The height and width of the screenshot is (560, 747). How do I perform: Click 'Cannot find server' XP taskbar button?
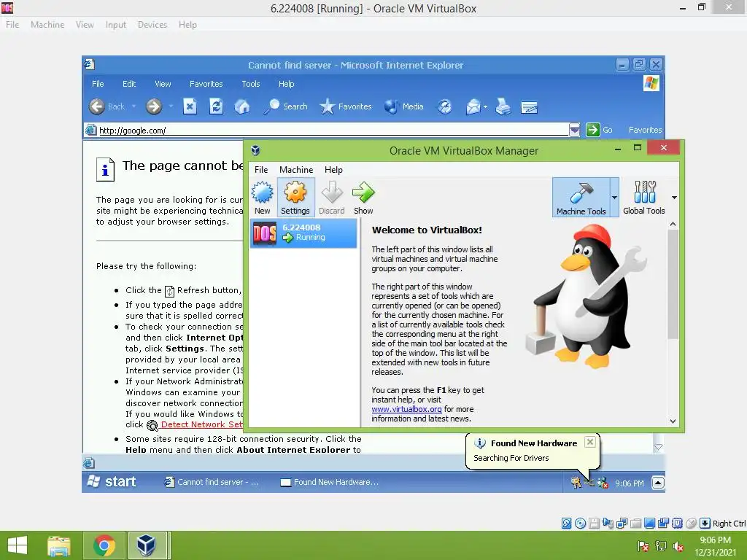pos(212,483)
